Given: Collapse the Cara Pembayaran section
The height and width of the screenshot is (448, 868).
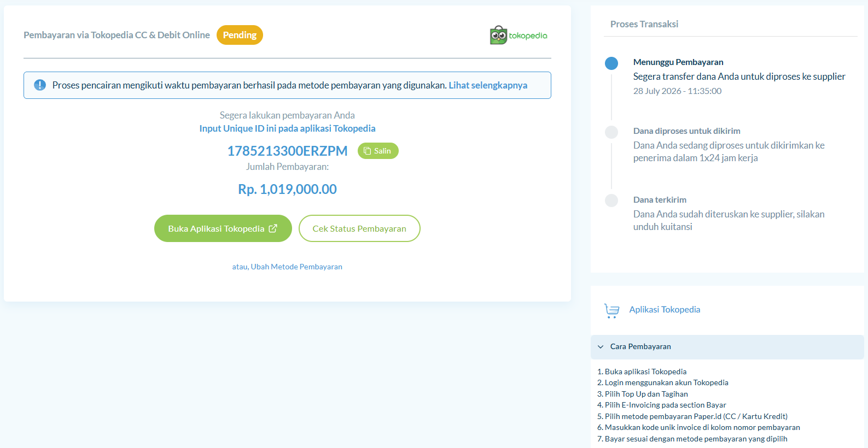Looking at the screenshot, I should coord(727,347).
